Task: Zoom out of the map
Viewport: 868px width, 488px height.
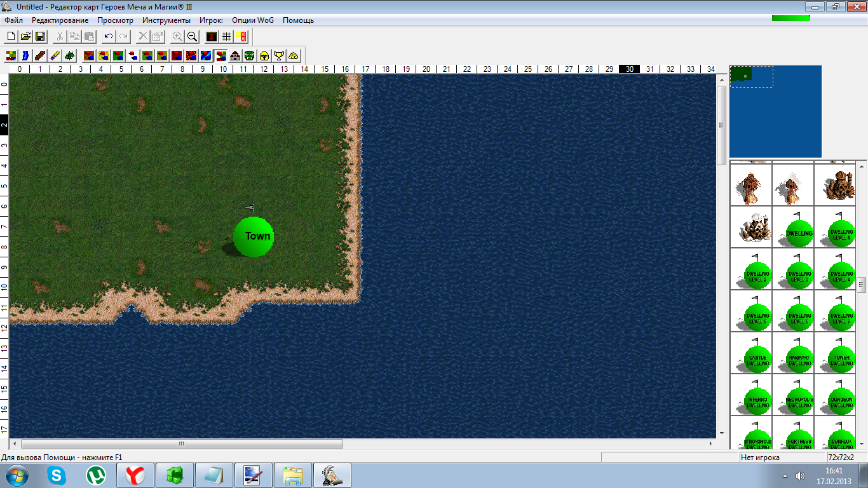Action: coord(192,37)
